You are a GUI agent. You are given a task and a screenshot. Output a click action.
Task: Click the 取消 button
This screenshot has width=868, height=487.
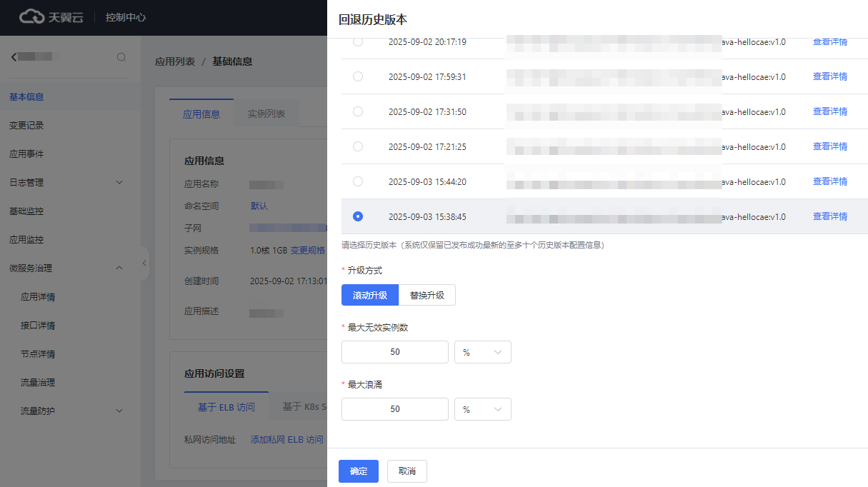click(407, 471)
